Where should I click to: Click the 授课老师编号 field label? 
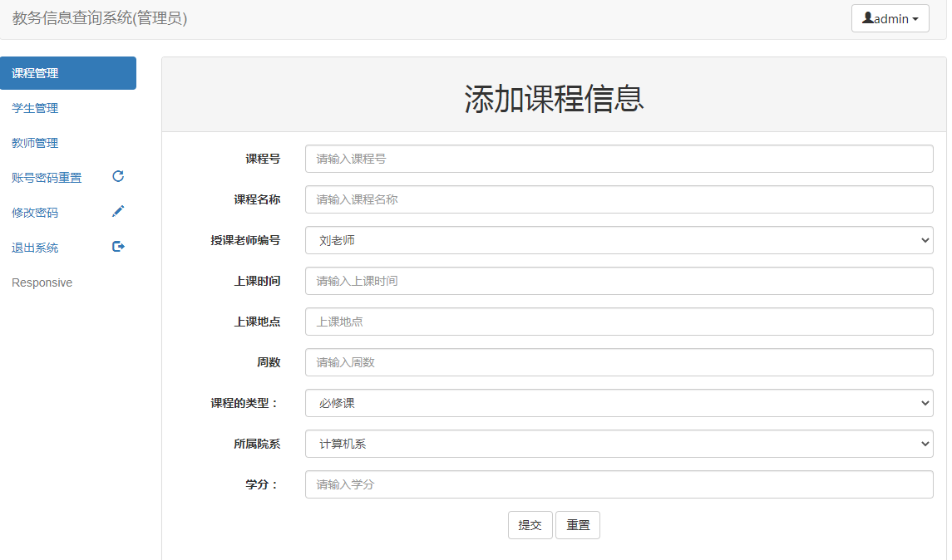245,240
